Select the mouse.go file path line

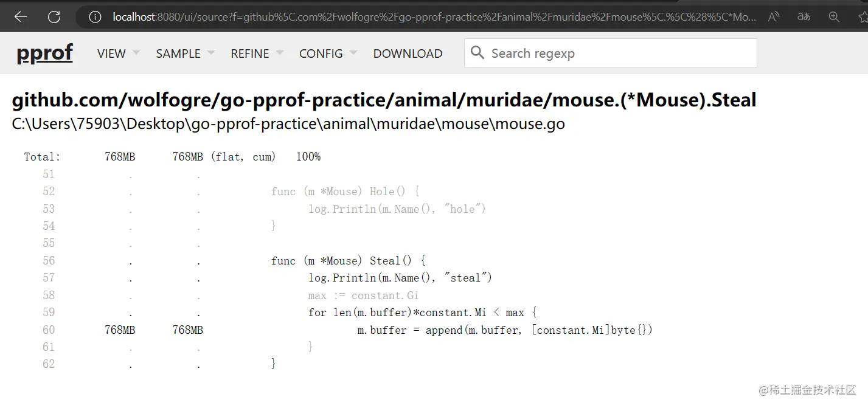coord(288,124)
